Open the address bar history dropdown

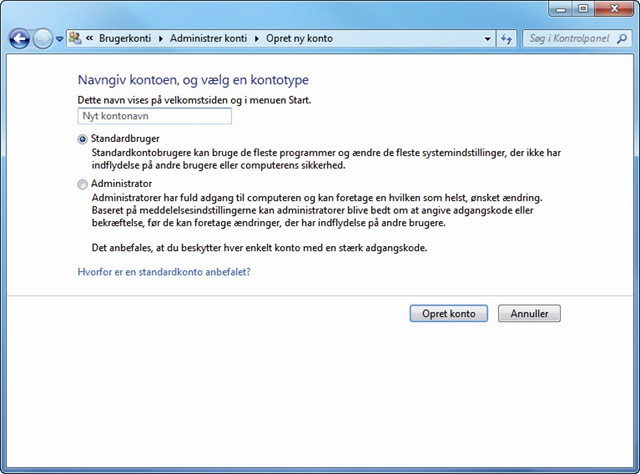[488, 39]
